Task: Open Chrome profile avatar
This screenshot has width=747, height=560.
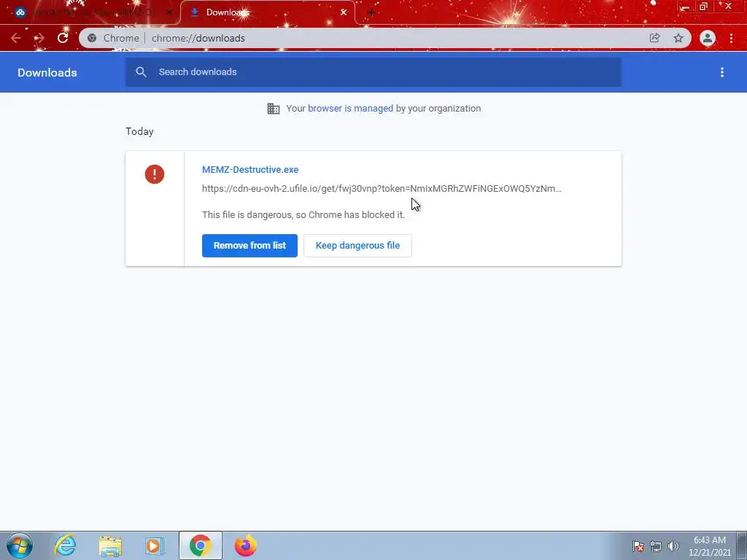Action: coord(708,38)
